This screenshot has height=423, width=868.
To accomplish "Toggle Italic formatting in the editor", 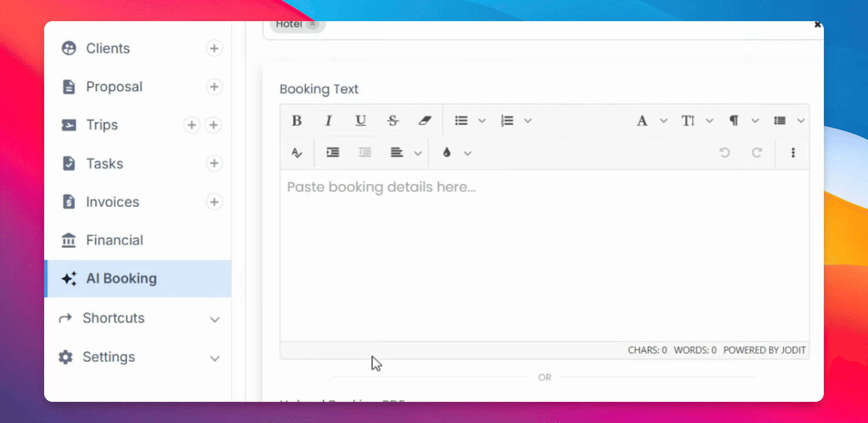I will tap(329, 120).
